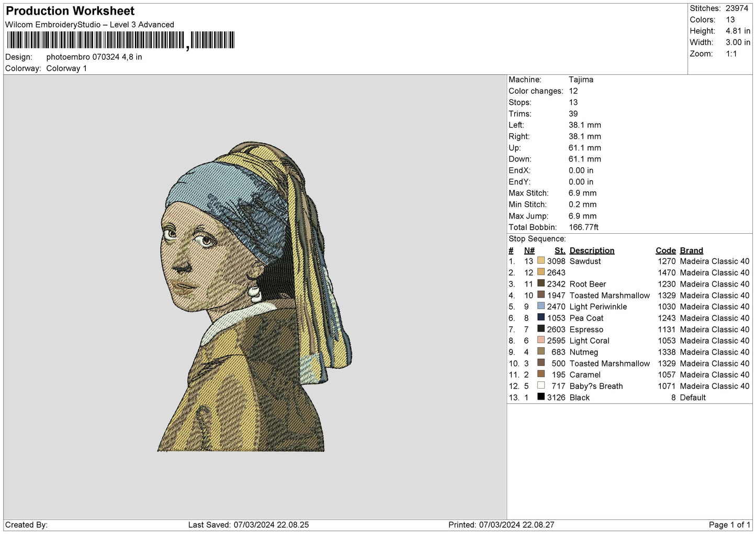Click the zoom value 1:1
756x534 pixels.
point(731,54)
